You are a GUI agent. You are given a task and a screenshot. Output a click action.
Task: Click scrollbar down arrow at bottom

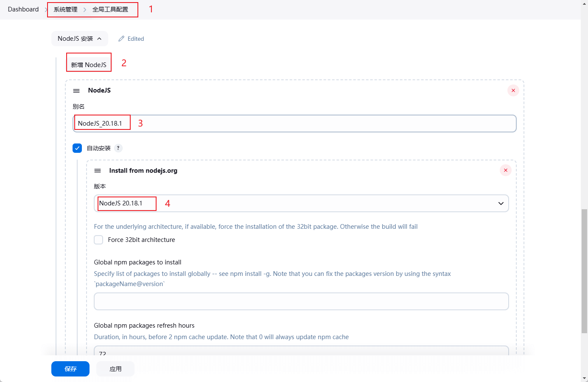point(584,378)
